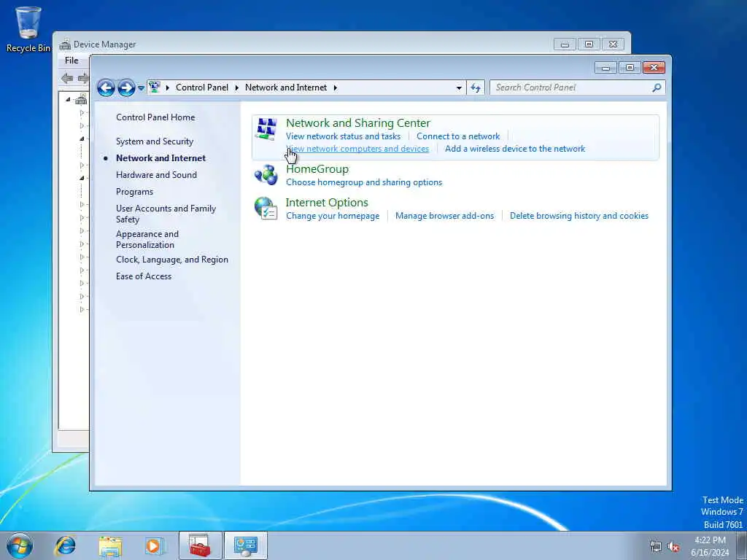The height and width of the screenshot is (560, 747).
Task: Click the network tray icon
Action: click(656, 546)
